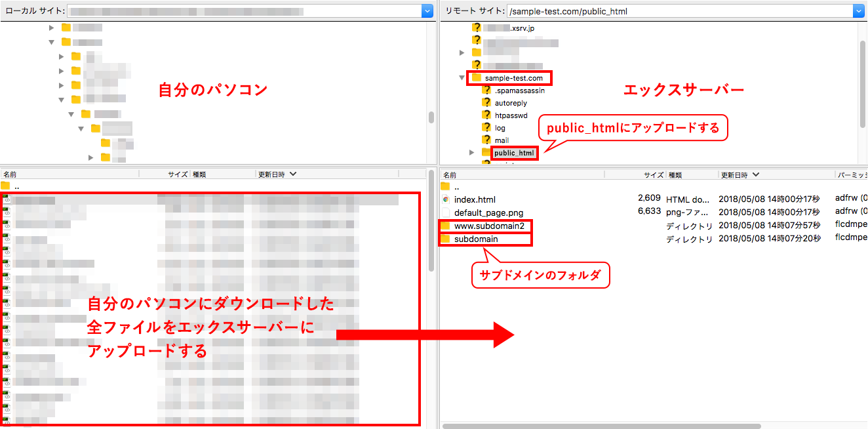The width and height of the screenshot is (868, 429).
Task: Click the flcdmpe permission for subdomain
Action: [x=852, y=238]
